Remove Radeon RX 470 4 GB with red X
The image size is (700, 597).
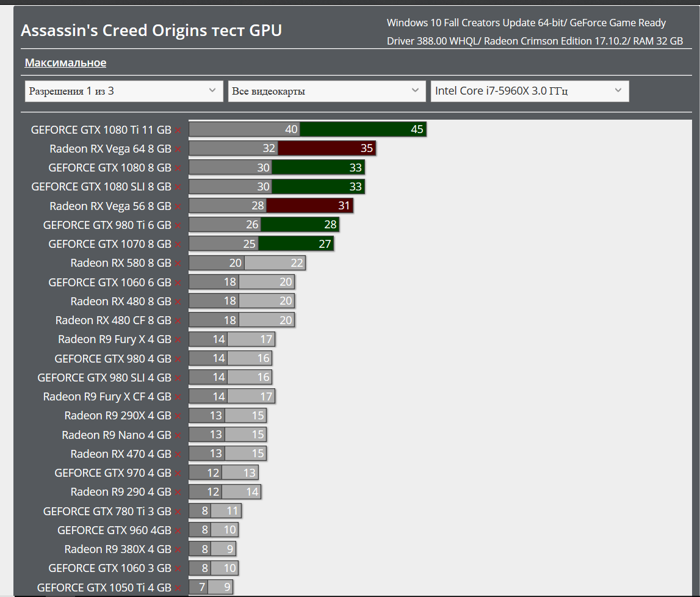tap(178, 455)
